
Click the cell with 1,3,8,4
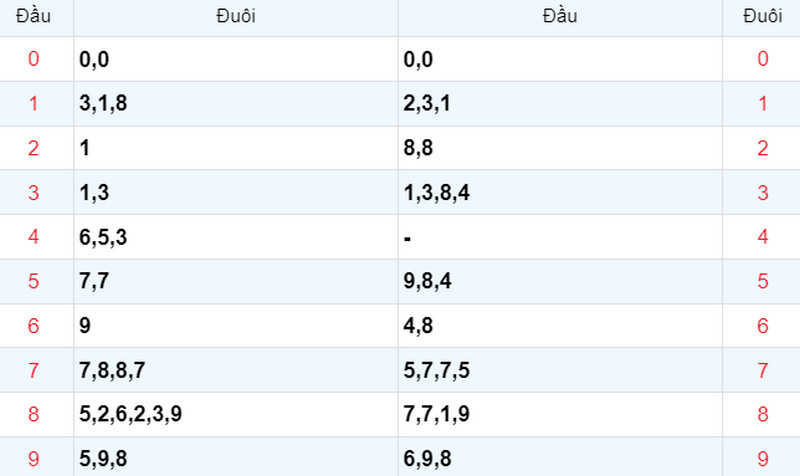(560, 192)
